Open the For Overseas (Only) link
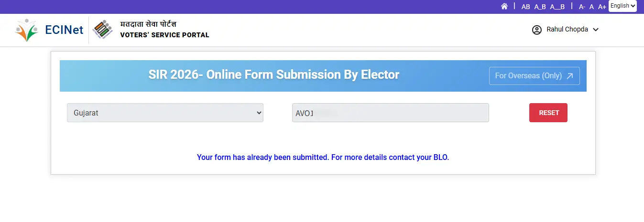 (528, 76)
